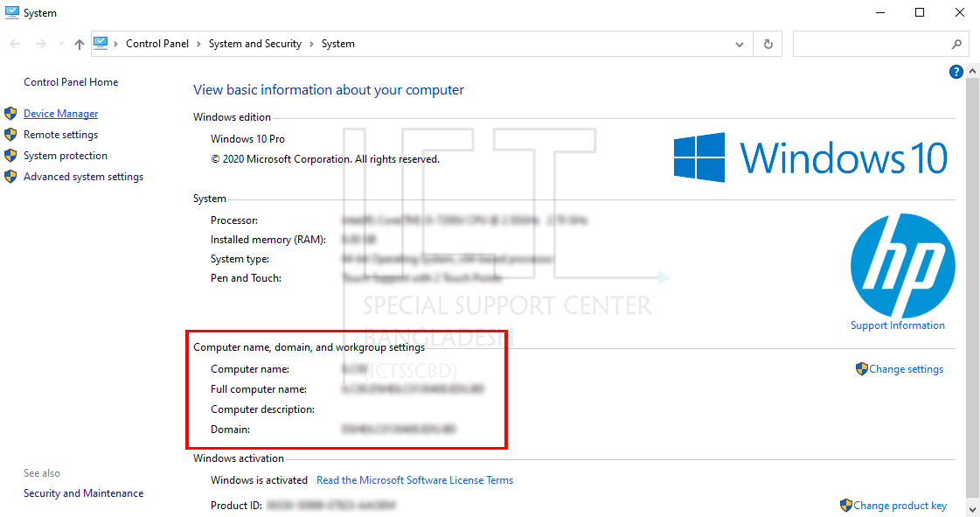Click Change product key
Viewport: 980px width, 517px height.
[x=900, y=505]
